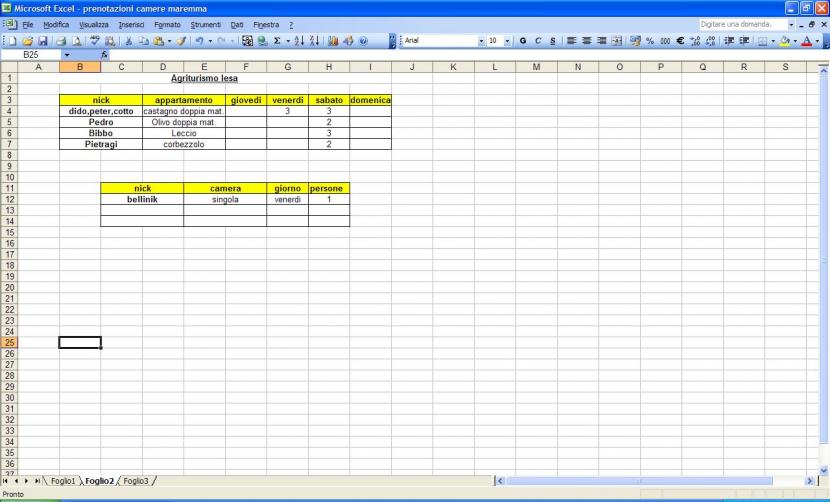This screenshot has width=830, height=502.
Task: Toggle italic formatting (C button)
Action: coord(537,41)
